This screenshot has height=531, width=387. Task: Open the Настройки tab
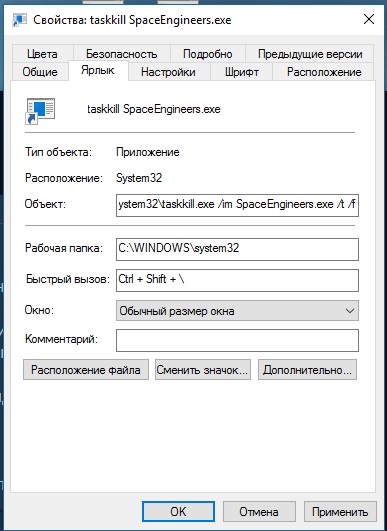pyautogui.click(x=168, y=71)
